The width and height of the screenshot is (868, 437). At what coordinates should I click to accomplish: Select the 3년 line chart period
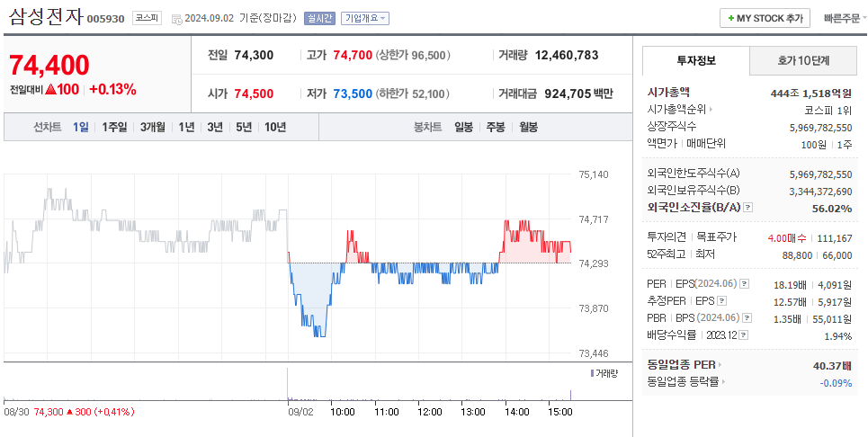click(x=215, y=127)
